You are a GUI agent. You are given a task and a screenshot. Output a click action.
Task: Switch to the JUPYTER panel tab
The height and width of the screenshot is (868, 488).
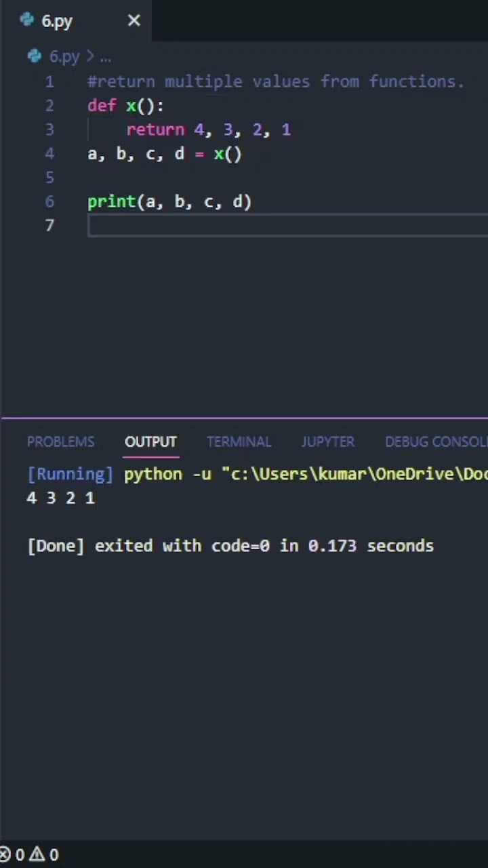(x=328, y=441)
